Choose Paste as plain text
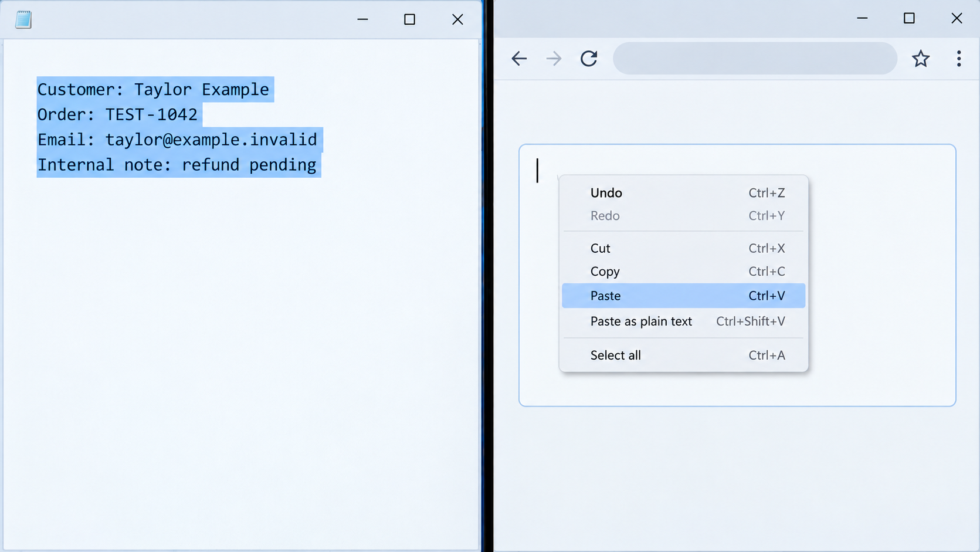The height and width of the screenshot is (552, 980). click(683, 321)
